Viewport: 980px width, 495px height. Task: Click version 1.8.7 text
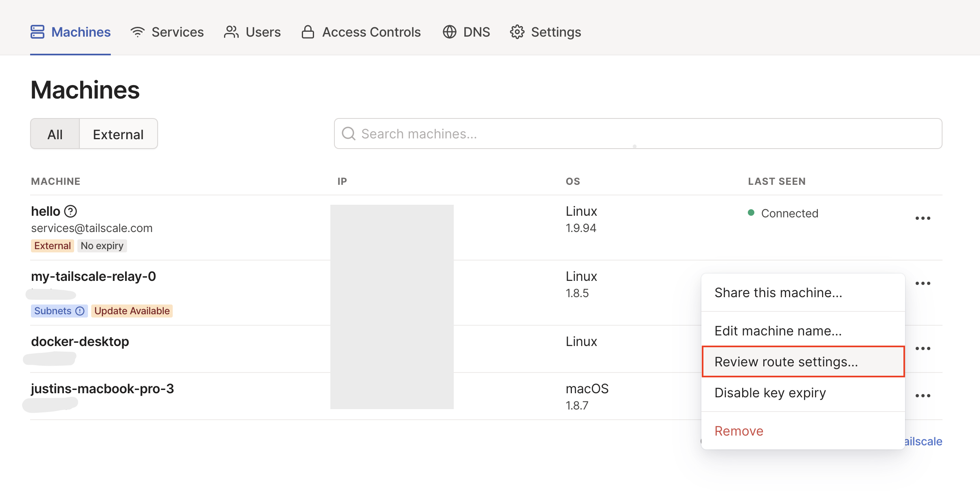click(577, 405)
